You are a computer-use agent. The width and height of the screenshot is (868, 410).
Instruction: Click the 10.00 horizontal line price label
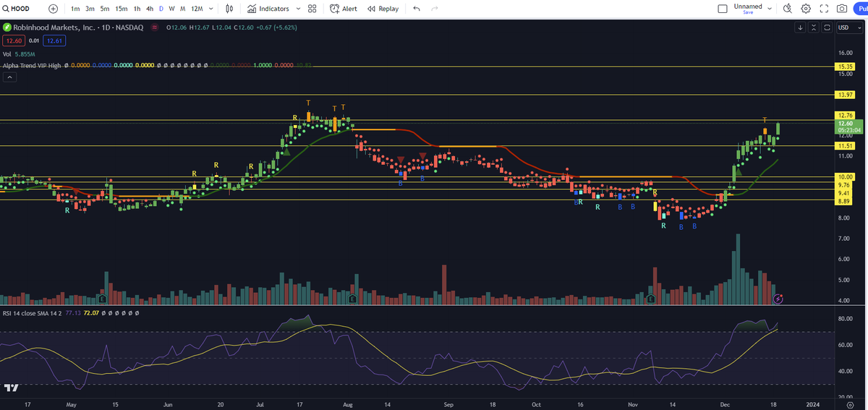[845, 176]
